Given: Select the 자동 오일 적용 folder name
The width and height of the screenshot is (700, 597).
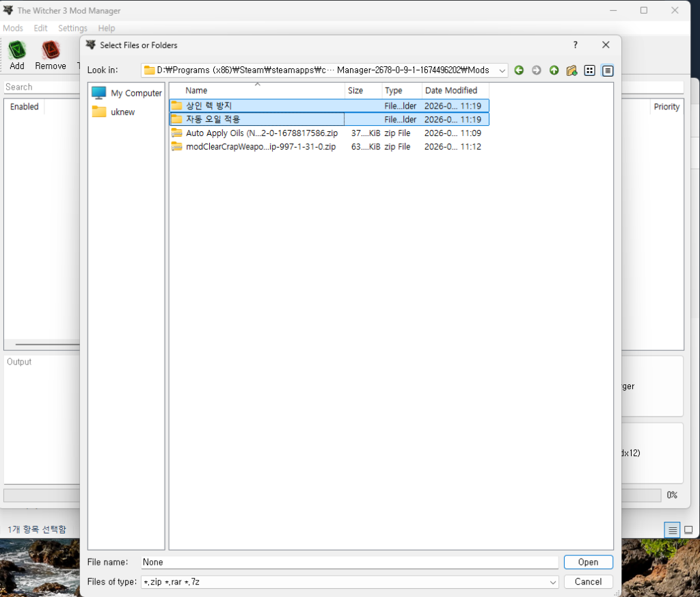Looking at the screenshot, I should 213,119.
